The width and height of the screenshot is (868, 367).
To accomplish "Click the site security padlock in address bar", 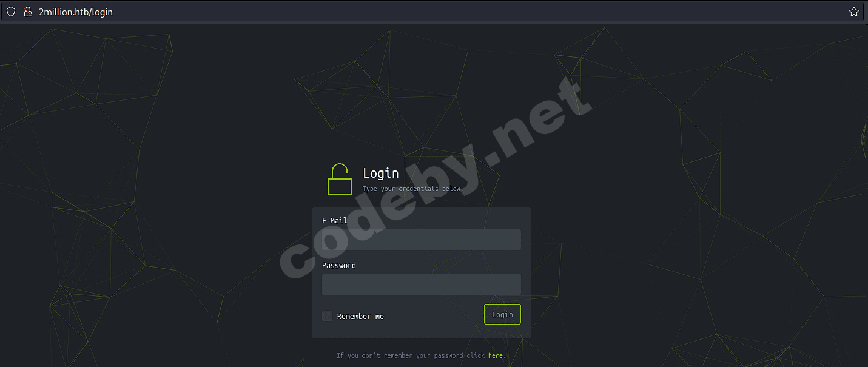I will [x=27, y=12].
